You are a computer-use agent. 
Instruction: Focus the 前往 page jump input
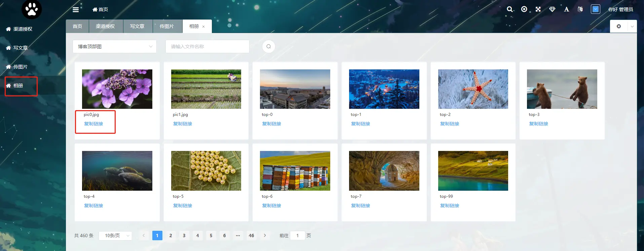tap(298, 236)
